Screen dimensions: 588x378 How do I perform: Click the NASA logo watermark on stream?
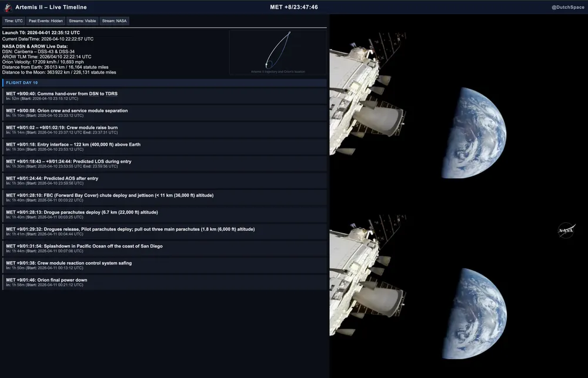pyautogui.click(x=566, y=230)
